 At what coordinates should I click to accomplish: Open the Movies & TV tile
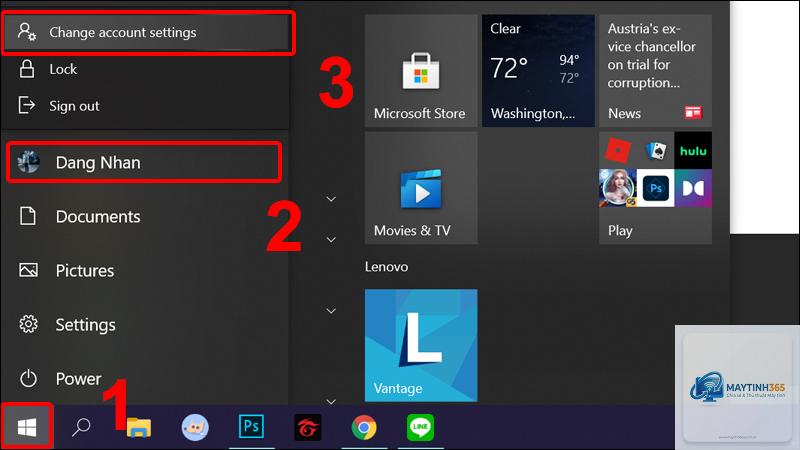pos(421,188)
